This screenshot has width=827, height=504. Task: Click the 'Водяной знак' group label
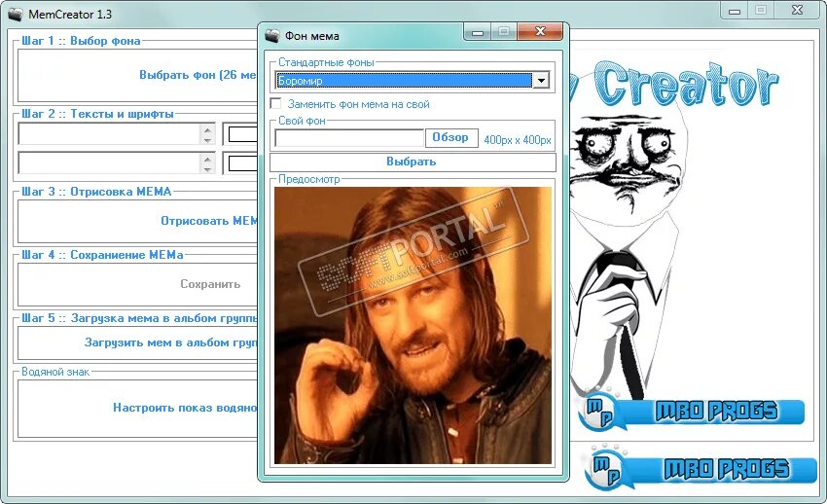click(55, 372)
